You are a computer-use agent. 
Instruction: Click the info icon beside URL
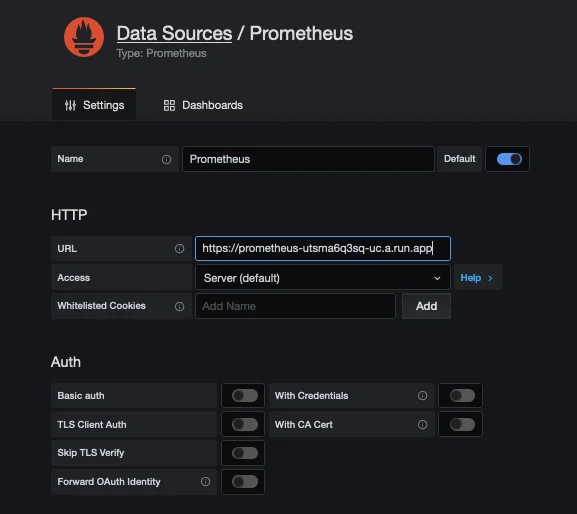point(179,249)
